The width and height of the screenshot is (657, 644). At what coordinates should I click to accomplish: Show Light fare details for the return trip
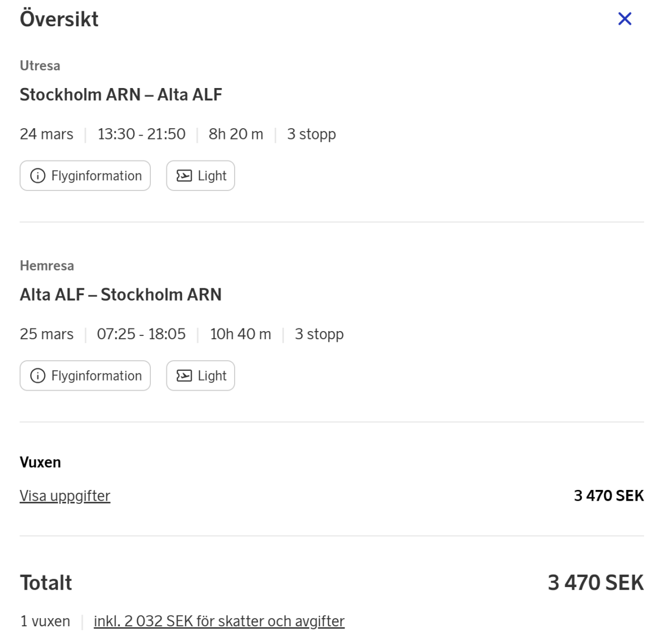[211, 376]
